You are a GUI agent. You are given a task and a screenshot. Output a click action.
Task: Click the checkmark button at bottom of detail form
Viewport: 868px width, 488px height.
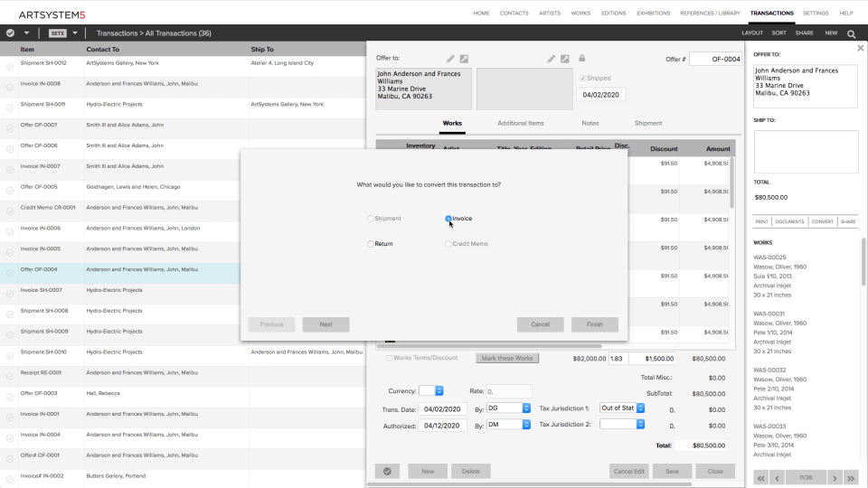pyautogui.click(x=387, y=472)
